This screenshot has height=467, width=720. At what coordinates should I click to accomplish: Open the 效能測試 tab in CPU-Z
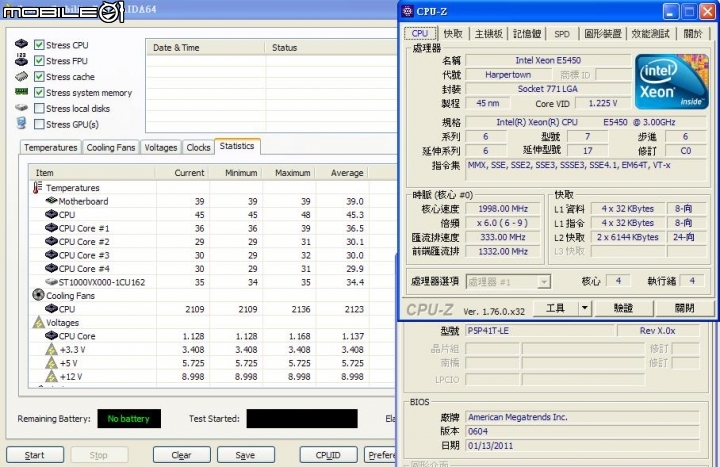pos(651,34)
